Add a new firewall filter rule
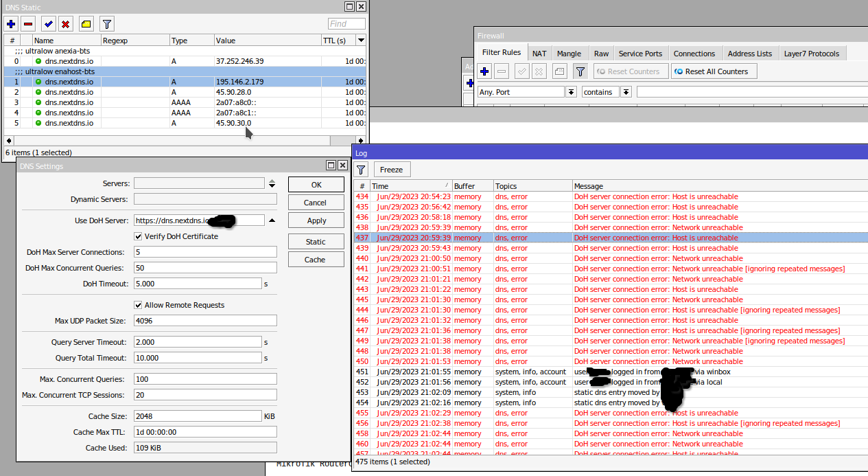Screen dimensions: 868x476 [x=484, y=71]
